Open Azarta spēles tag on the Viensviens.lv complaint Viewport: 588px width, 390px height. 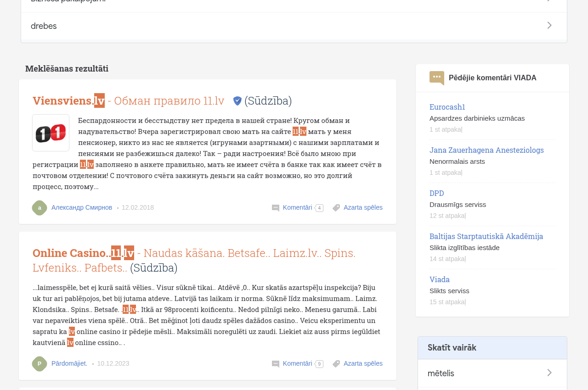tap(363, 207)
